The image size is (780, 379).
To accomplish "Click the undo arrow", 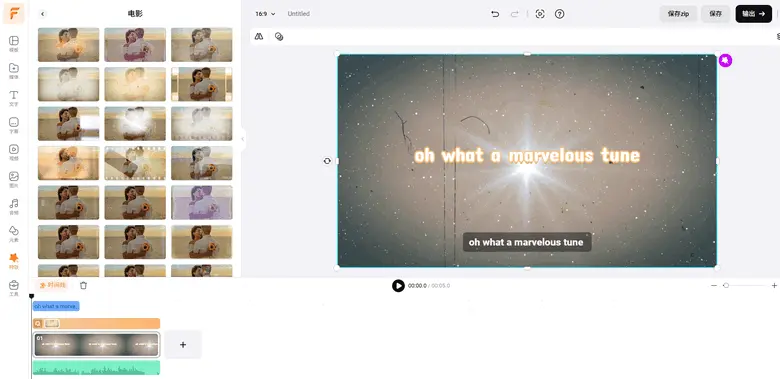I will click(x=495, y=14).
